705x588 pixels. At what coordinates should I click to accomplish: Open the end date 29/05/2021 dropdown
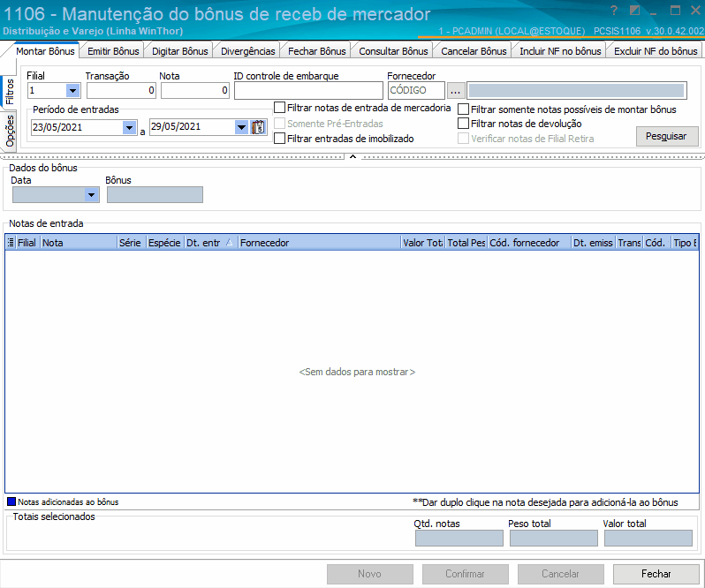tap(241, 127)
